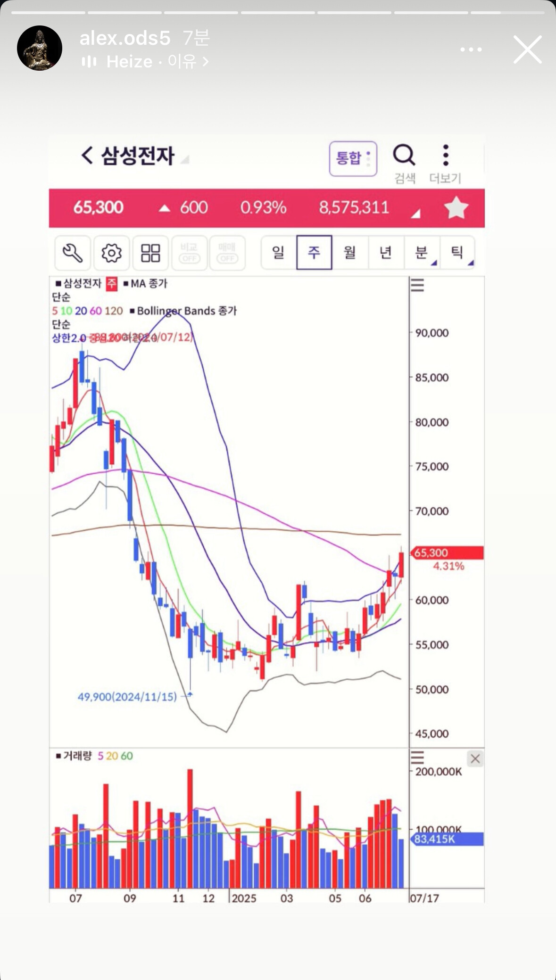Close the volume panel with X

(475, 758)
